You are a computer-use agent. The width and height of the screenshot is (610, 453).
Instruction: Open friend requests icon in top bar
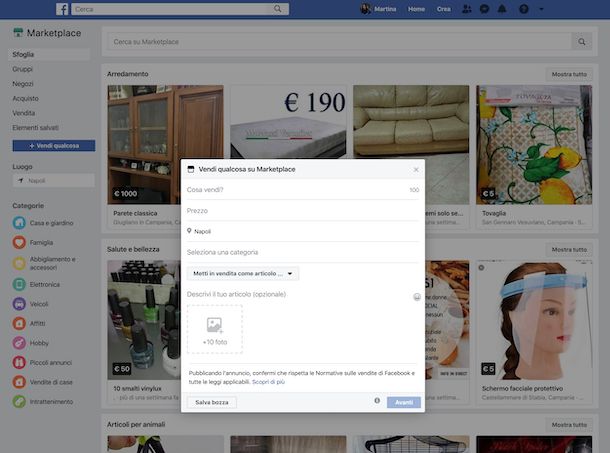[x=466, y=9]
